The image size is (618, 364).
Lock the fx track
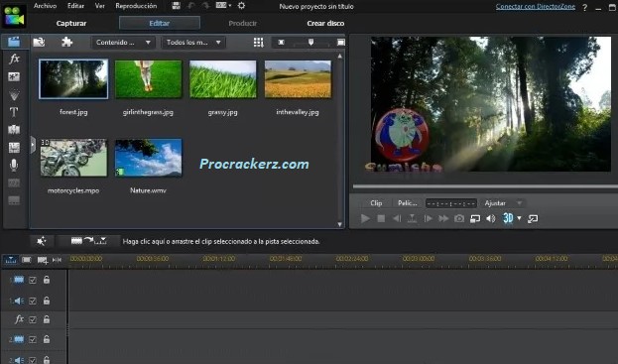click(46, 319)
